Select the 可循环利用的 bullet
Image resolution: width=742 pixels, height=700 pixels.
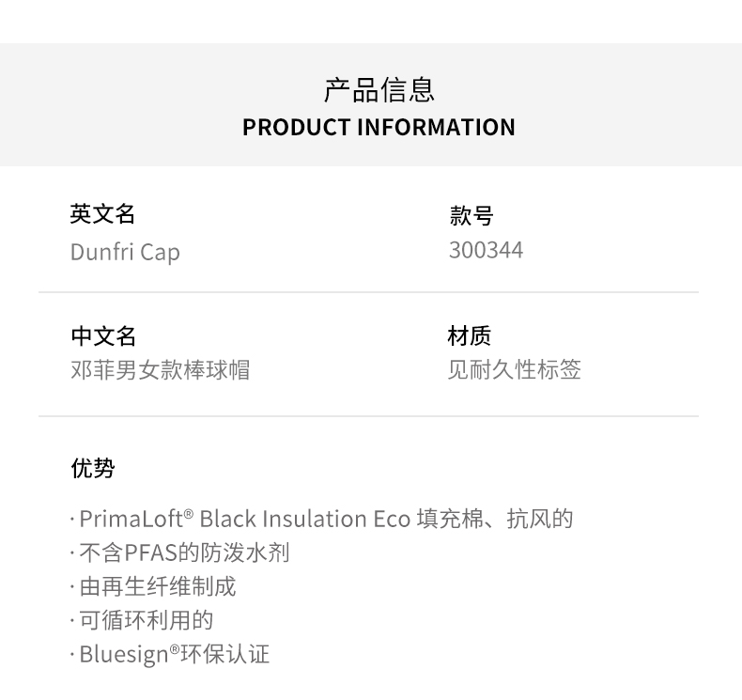147,620
